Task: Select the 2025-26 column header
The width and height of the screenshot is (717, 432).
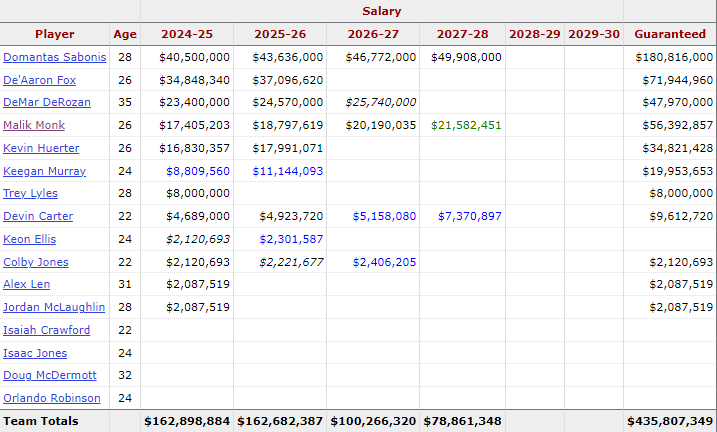Action: tap(280, 34)
